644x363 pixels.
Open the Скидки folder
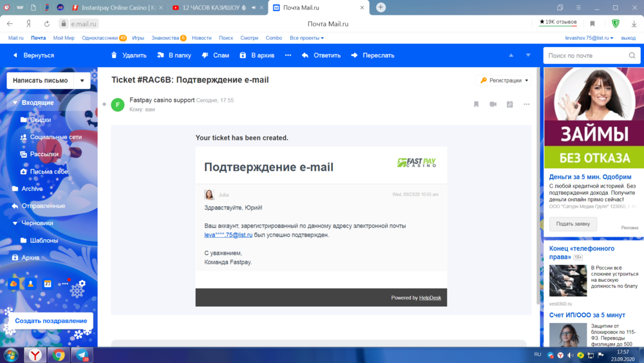[40, 120]
